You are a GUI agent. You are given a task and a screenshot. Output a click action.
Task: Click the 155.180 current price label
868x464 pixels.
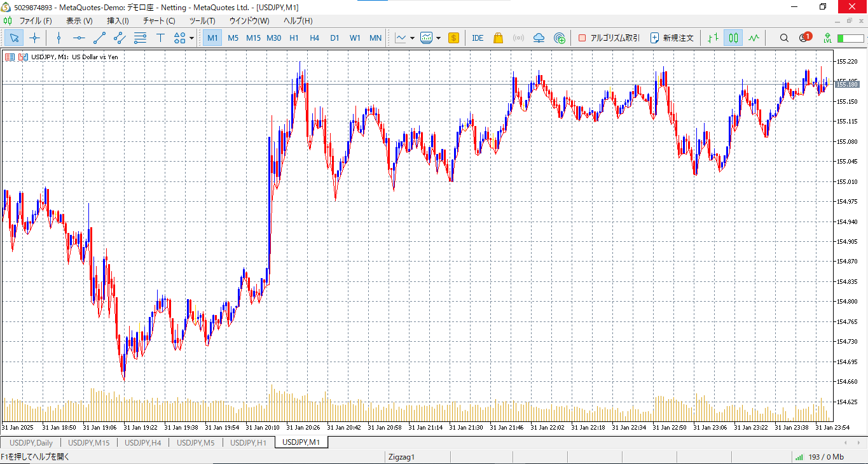pyautogui.click(x=846, y=84)
